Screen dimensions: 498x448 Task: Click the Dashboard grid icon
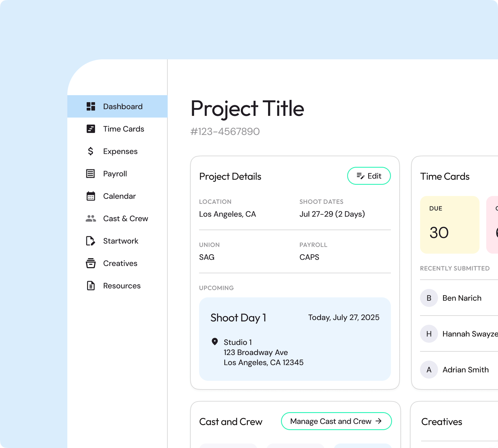click(x=91, y=106)
